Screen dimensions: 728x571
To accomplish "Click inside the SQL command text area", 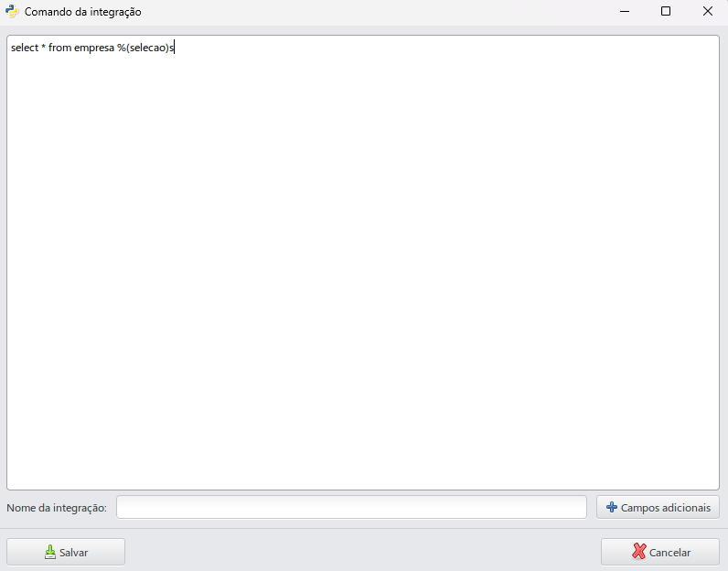I will pyautogui.click(x=363, y=263).
